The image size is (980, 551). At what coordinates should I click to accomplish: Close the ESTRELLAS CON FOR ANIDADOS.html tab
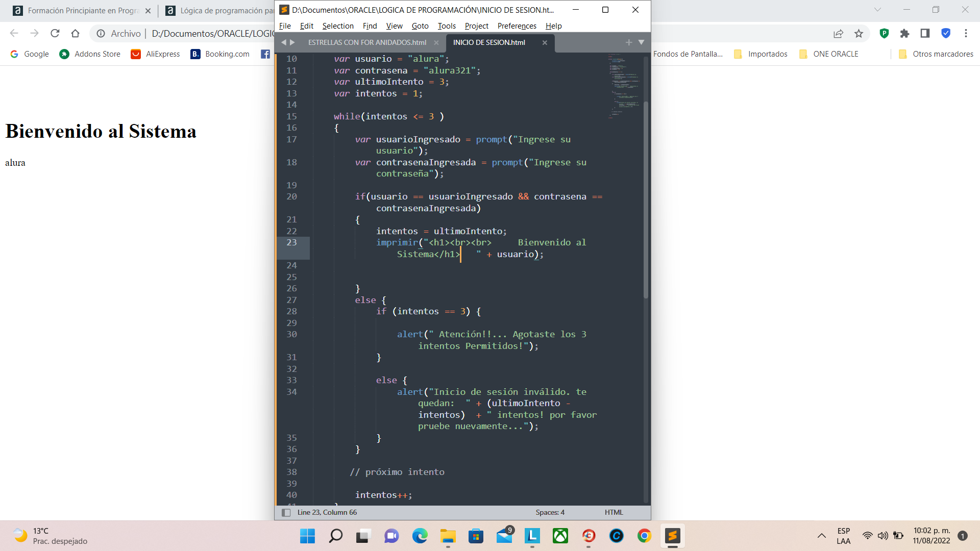pyautogui.click(x=436, y=43)
